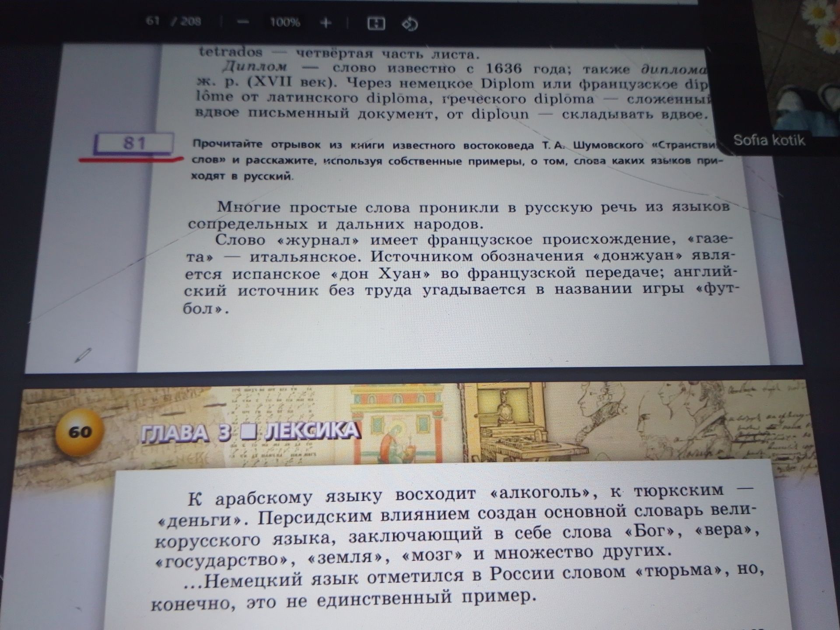
Task: Click the word «журнал» in the passage
Action: coord(318,240)
